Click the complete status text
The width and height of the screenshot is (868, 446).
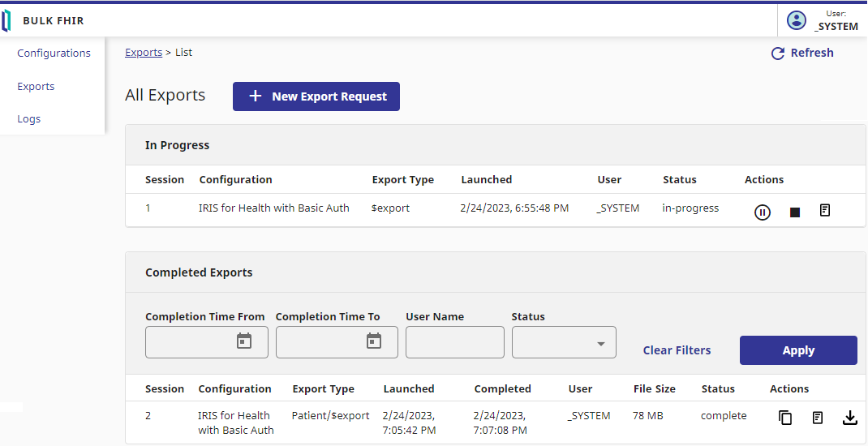coord(724,415)
